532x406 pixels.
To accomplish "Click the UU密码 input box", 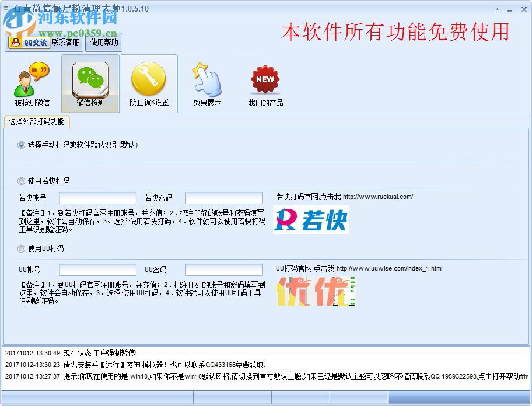I will [223, 269].
